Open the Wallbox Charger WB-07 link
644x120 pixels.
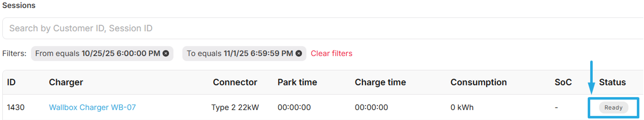point(92,107)
